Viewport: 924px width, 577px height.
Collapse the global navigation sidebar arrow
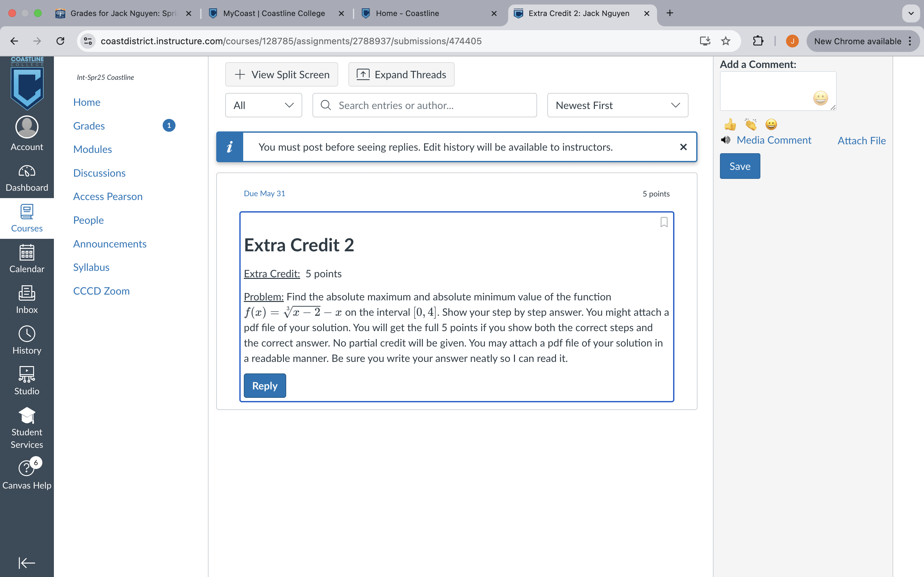(x=27, y=563)
